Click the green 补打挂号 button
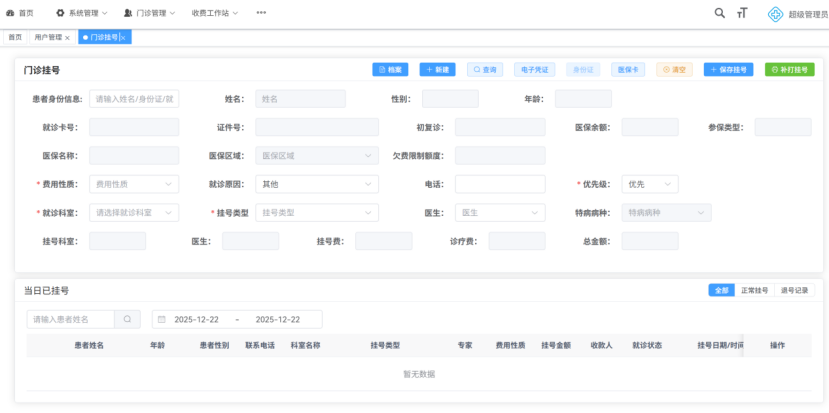This screenshot has width=829, height=413. pos(789,70)
